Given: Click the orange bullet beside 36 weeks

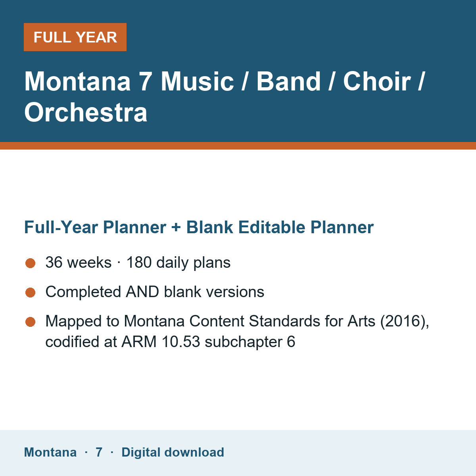Looking at the screenshot, I should (31, 263).
